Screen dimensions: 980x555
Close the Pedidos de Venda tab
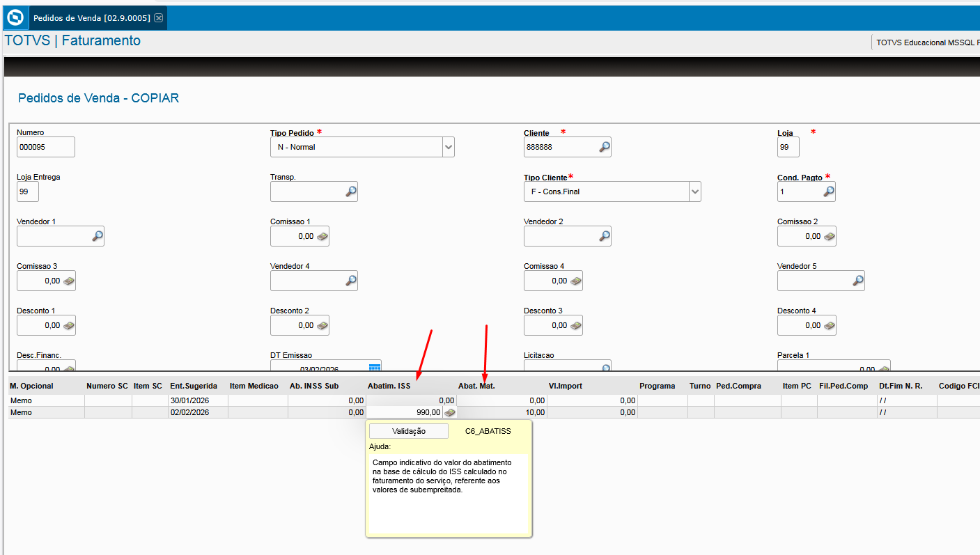click(159, 18)
